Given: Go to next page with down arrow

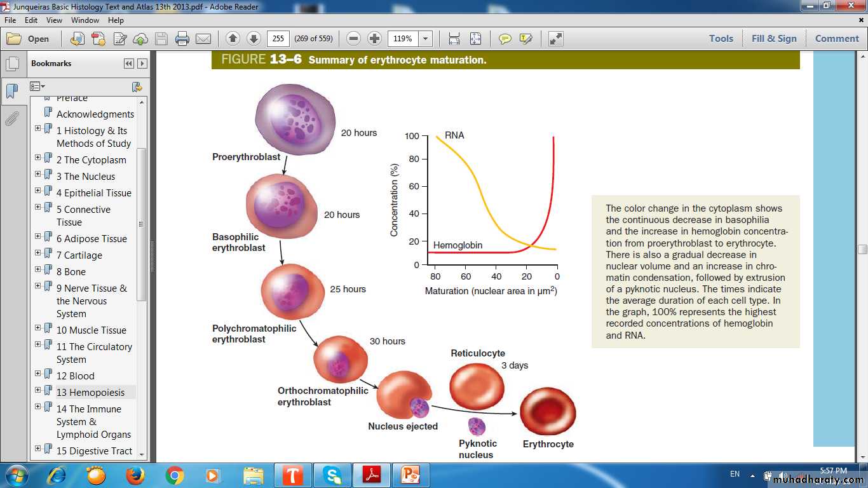Looking at the screenshot, I should (x=254, y=39).
